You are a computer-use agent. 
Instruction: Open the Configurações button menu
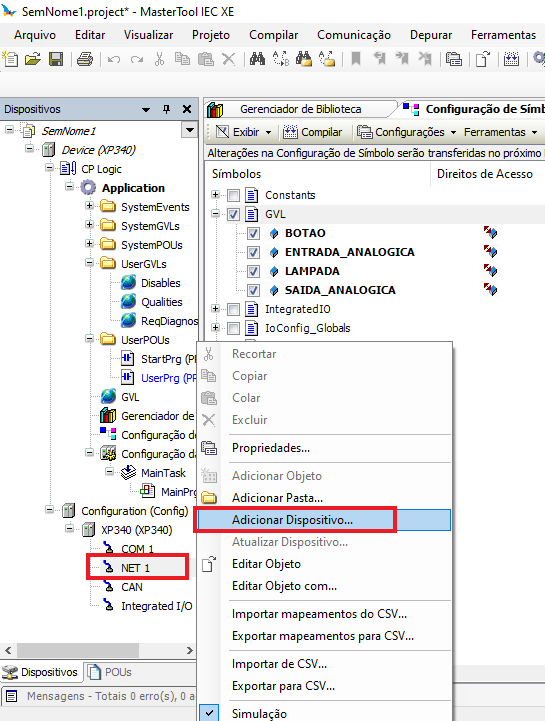[x=407, y=132]
